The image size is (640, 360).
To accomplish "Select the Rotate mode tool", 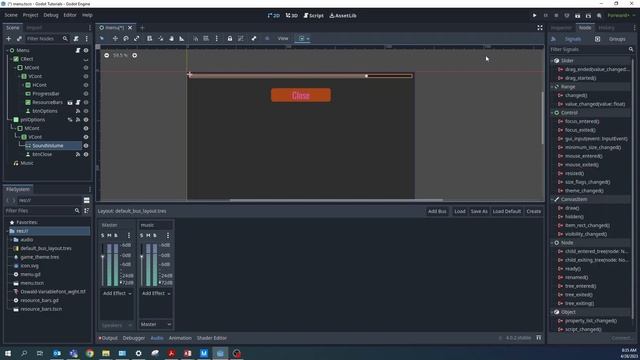I will pyautogui.click(x=126, y=38).
